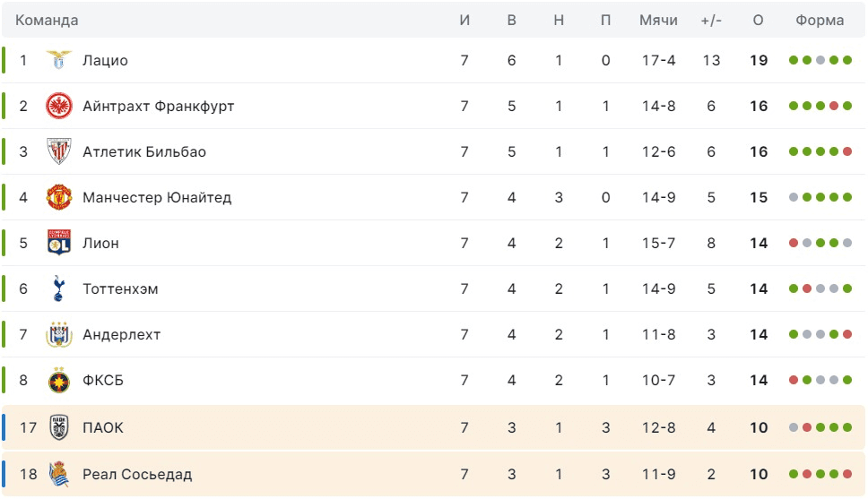The width and height of the screenshot is (868, 499).
Task: Click the Lyon club logo
Action: pos(58,244)
